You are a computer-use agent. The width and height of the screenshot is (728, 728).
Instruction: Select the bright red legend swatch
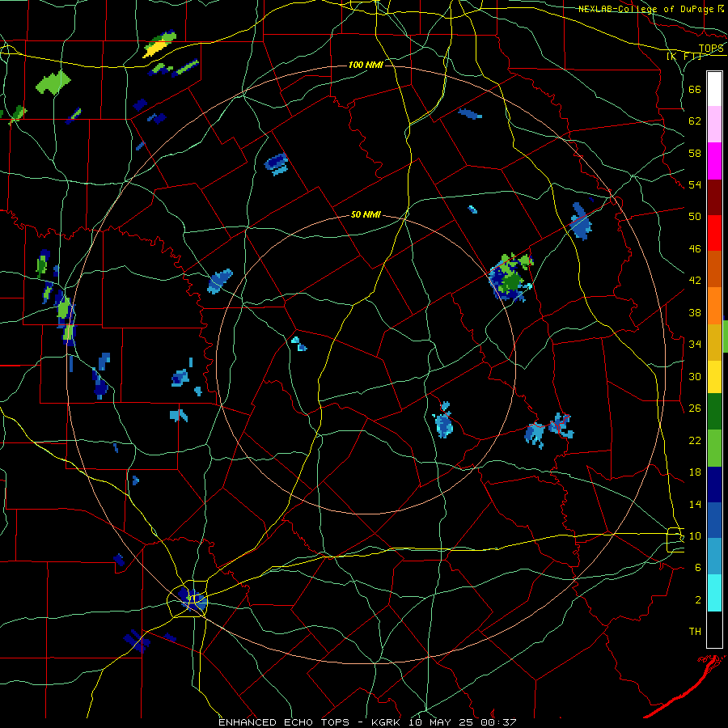714,233
